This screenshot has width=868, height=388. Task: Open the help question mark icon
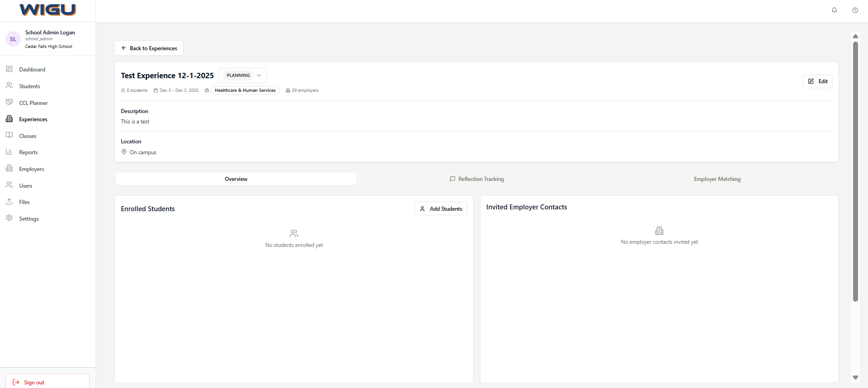click(855, 10)
